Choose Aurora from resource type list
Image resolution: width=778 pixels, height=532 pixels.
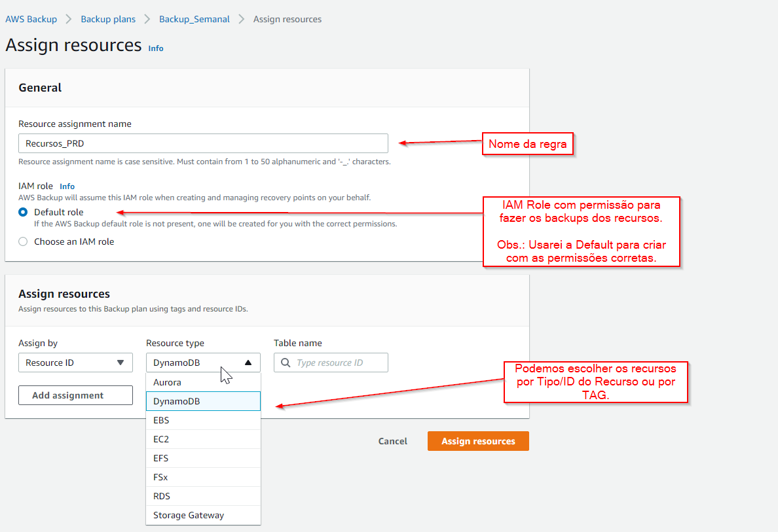pos(204,382)
